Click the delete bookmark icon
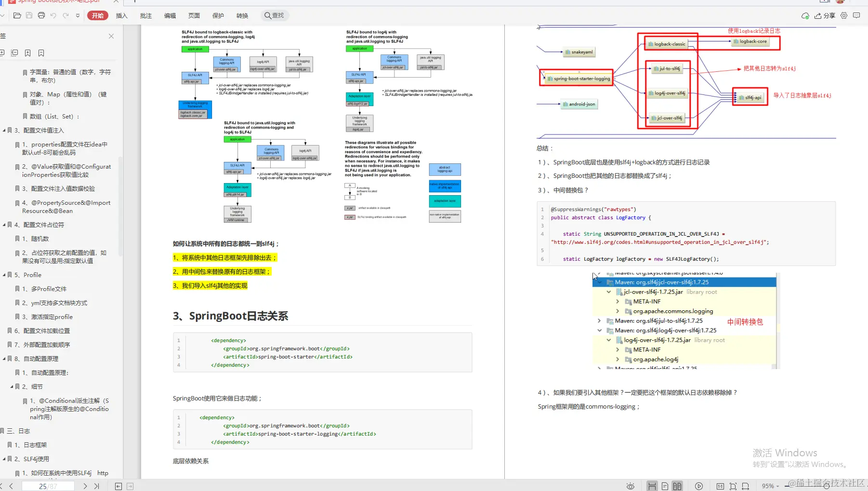 (x=41, y=53)
